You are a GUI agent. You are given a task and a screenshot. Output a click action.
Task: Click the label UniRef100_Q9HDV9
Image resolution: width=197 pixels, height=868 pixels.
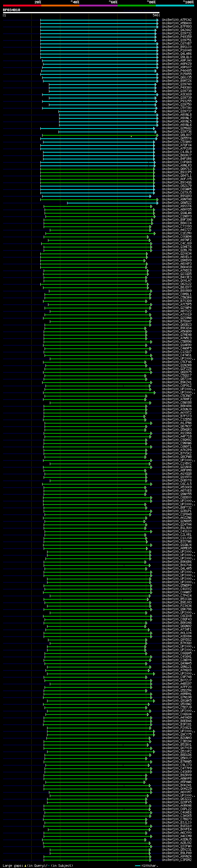177,260
